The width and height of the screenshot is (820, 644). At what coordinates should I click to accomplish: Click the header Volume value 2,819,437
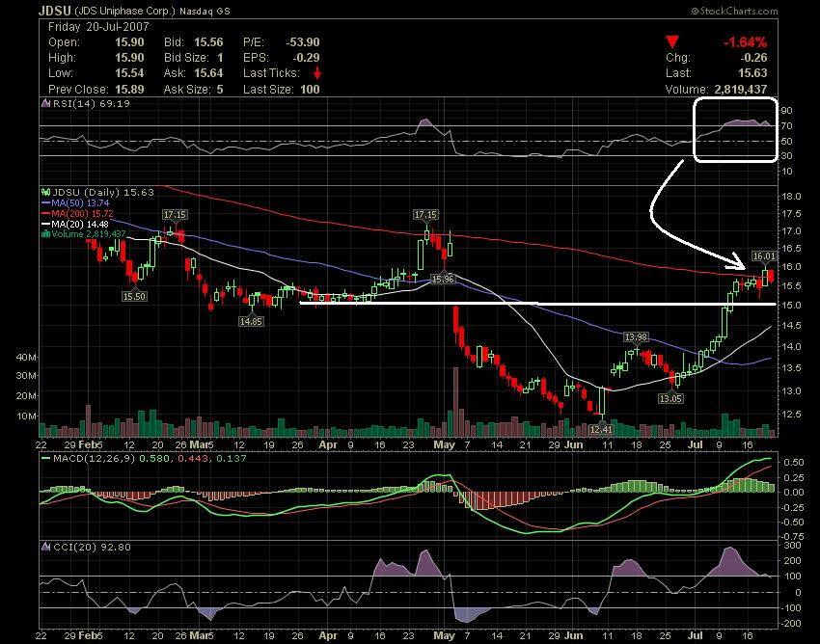741,89
